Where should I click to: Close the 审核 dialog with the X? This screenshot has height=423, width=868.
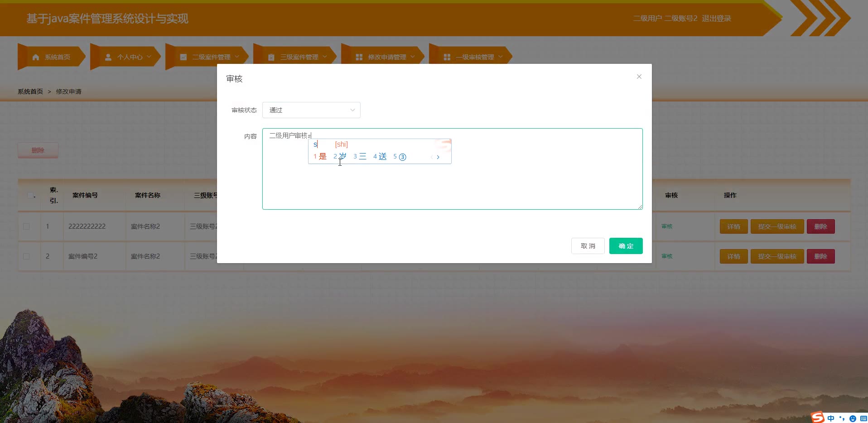tap(639, 77)
